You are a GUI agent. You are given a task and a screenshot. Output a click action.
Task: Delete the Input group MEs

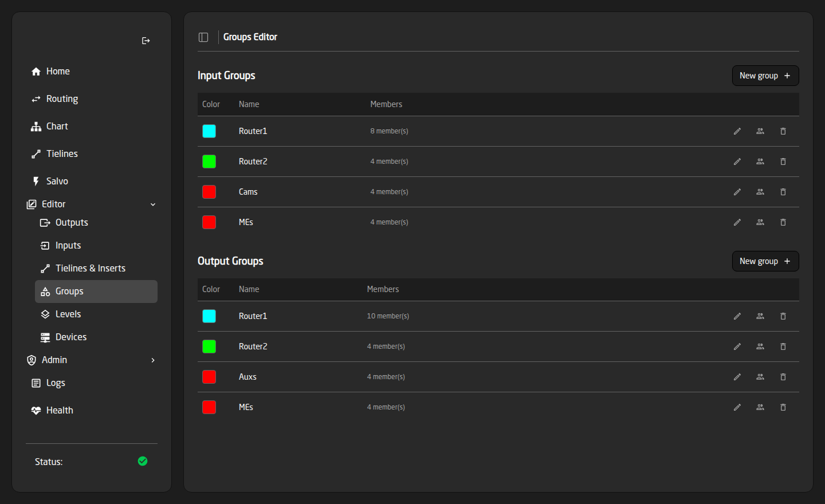(x=783, y=222)
